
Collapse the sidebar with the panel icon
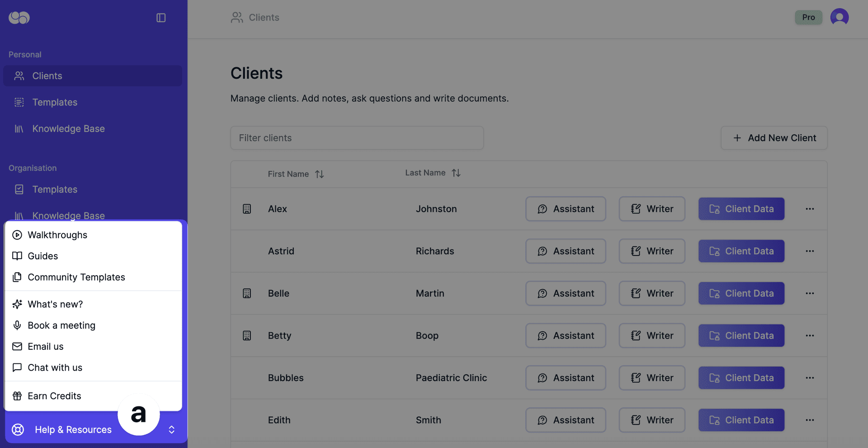click(161, 18)
